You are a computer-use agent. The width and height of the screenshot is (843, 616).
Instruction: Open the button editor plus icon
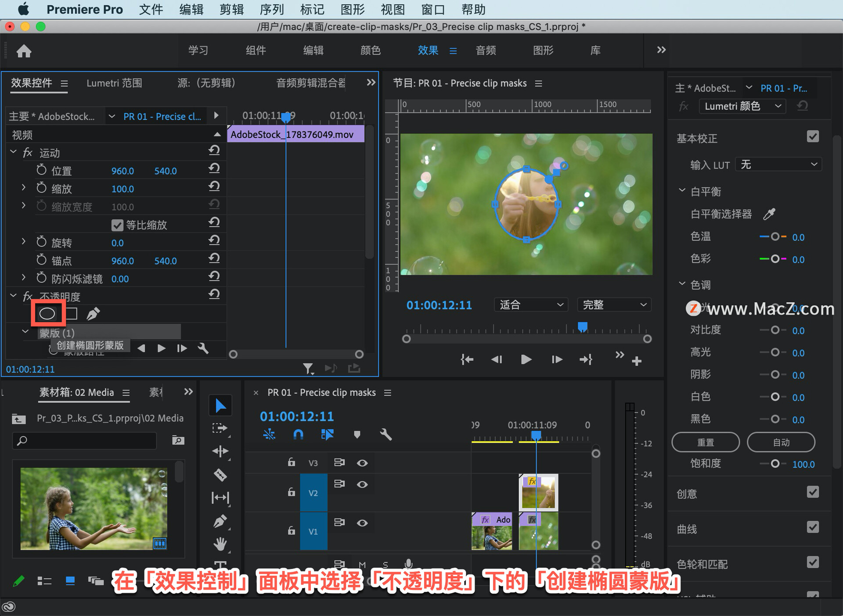(637, 361)
